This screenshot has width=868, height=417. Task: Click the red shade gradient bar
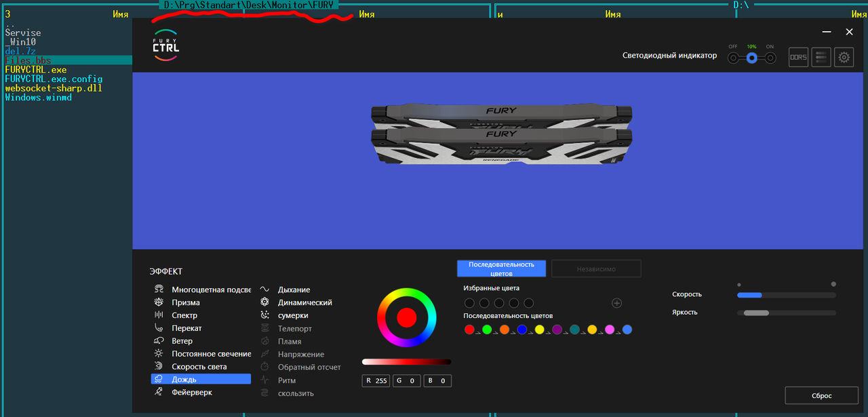tap(406, 362)
